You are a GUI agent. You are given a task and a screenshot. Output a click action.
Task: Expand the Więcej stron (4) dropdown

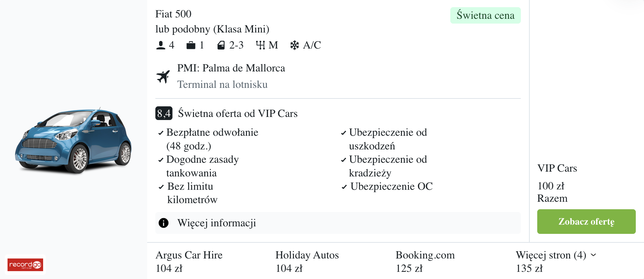pos(556,255)
